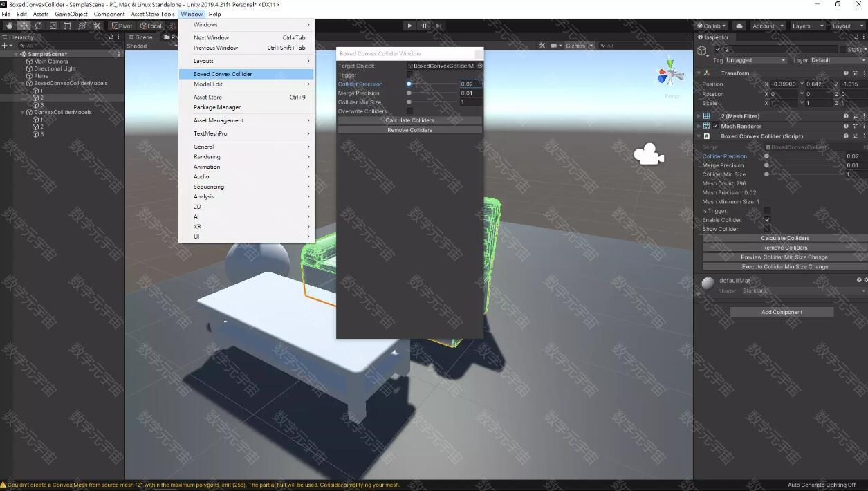Screen dimensions: 868x491
Task: Open the Layouts submenu
Action: (x=246, y=61)
